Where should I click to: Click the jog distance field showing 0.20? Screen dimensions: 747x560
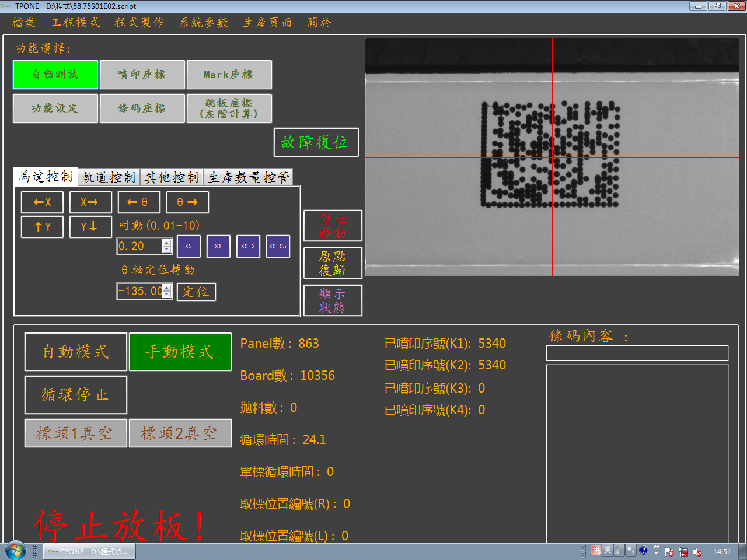pos(140,246)
